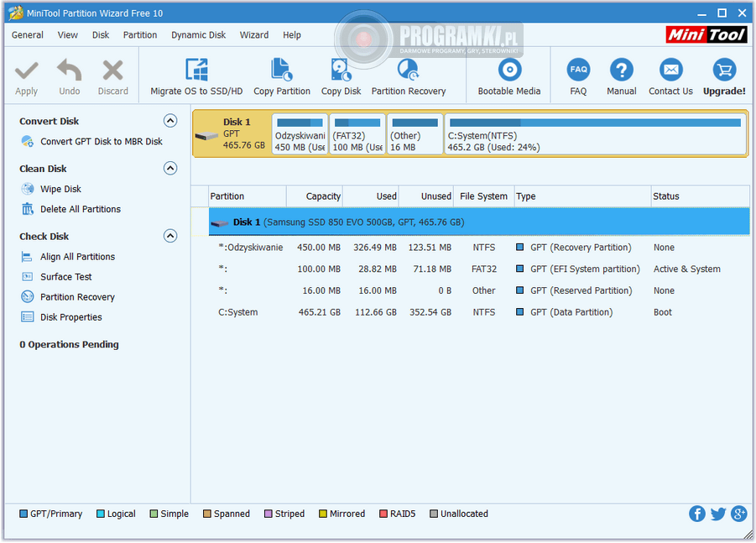Open the Partition menu
This screenshot has height=543, width=756.
140,35
